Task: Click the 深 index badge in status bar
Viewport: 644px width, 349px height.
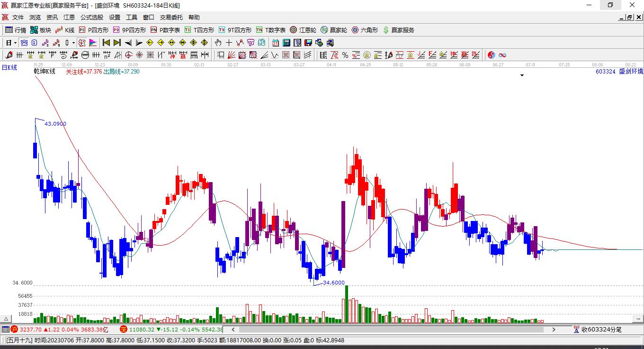Action: coord(124,329)
